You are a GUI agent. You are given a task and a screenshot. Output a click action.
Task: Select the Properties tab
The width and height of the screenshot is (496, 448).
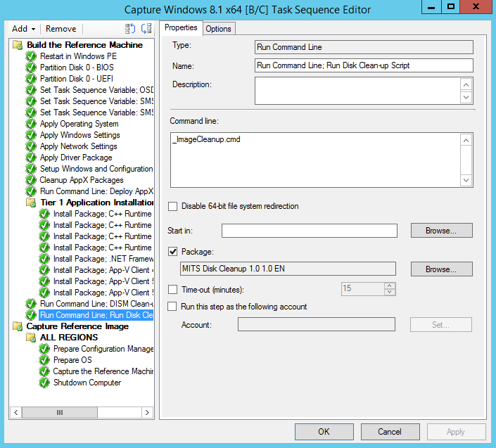tap(181, 28)
